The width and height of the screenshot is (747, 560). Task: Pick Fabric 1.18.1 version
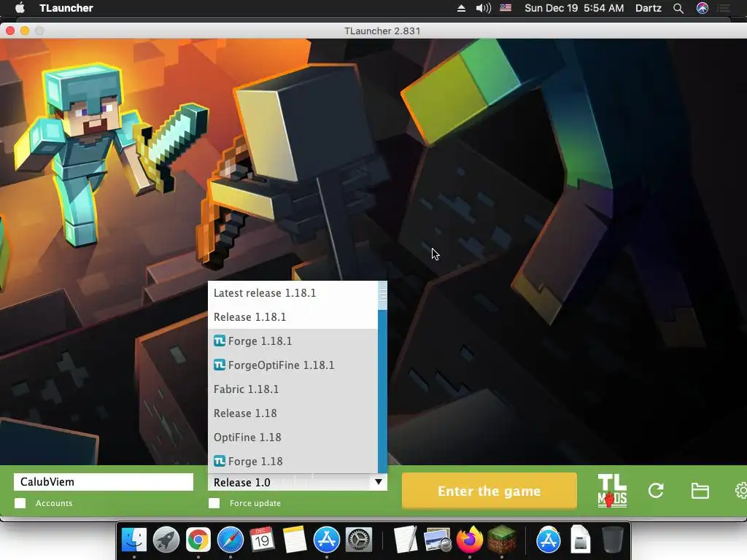click(293, 389)
